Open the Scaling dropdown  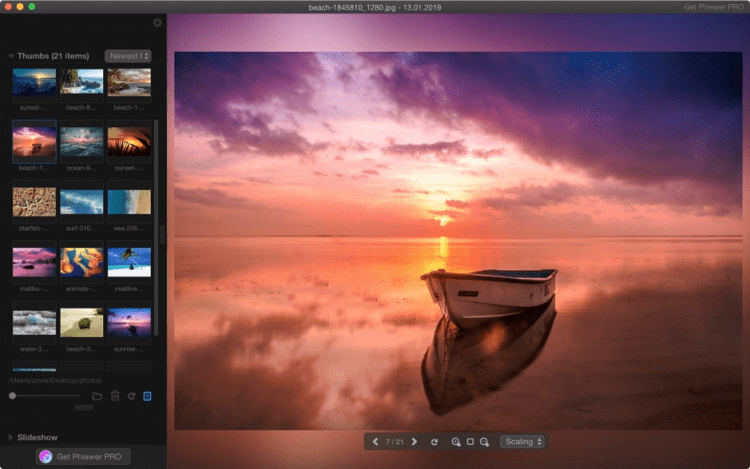click(523, 441)
